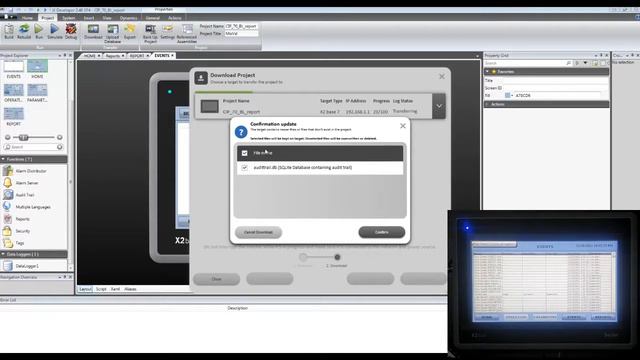The height and width of the screenshot is (360, 640).
Task: Toggle the Screen checkbox in Property Grid
Action: click(500, 88)
